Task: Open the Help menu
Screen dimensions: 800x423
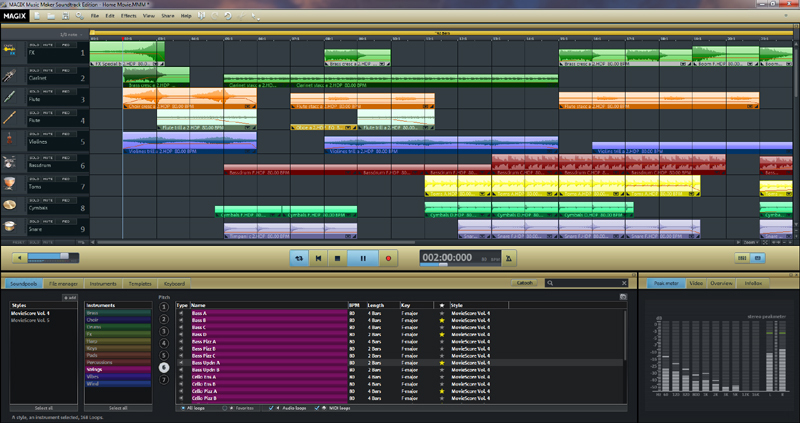Action: point(186,16)
